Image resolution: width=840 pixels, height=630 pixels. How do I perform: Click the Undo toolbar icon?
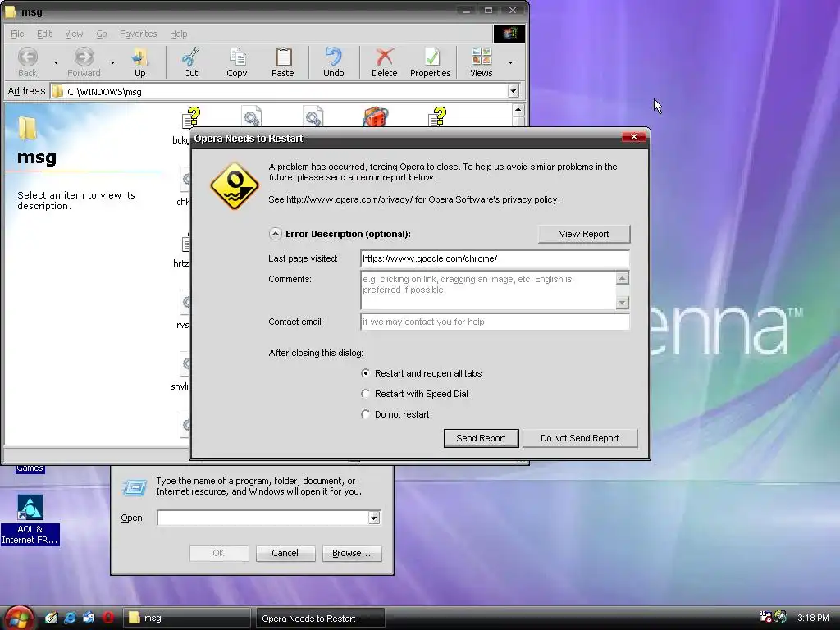click(333, 57)
